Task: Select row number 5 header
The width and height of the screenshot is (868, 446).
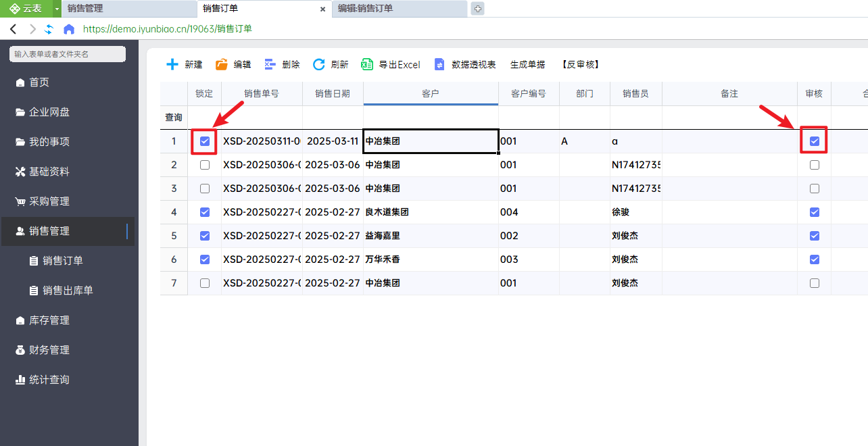Action: pyautogui.click(x=174, y=236)
